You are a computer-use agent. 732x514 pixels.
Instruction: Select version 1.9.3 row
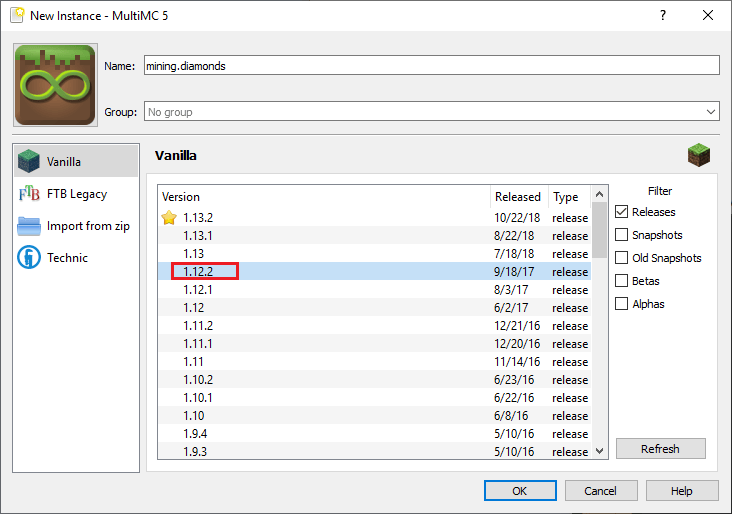pos(375,451)
